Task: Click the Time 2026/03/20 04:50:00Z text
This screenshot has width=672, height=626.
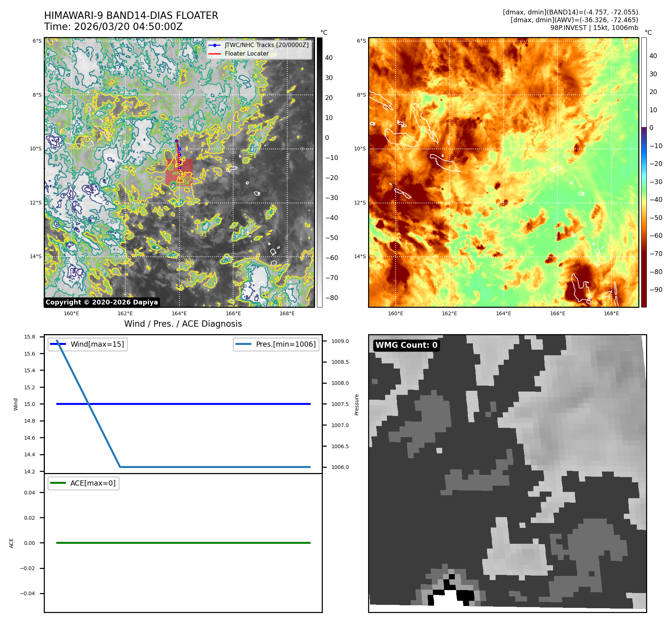Action: (113, 27)
